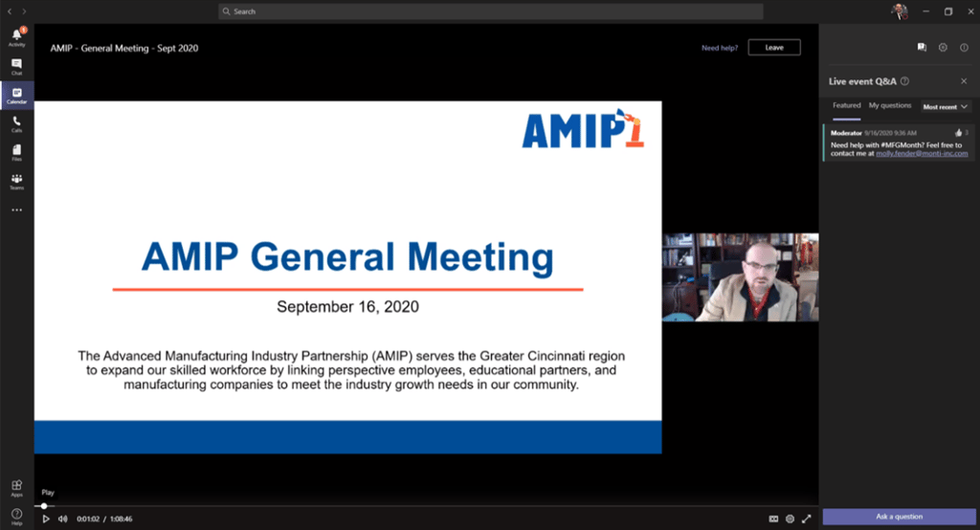Click the Ask a question button
980x530 pixels.
tap(899, 517)
